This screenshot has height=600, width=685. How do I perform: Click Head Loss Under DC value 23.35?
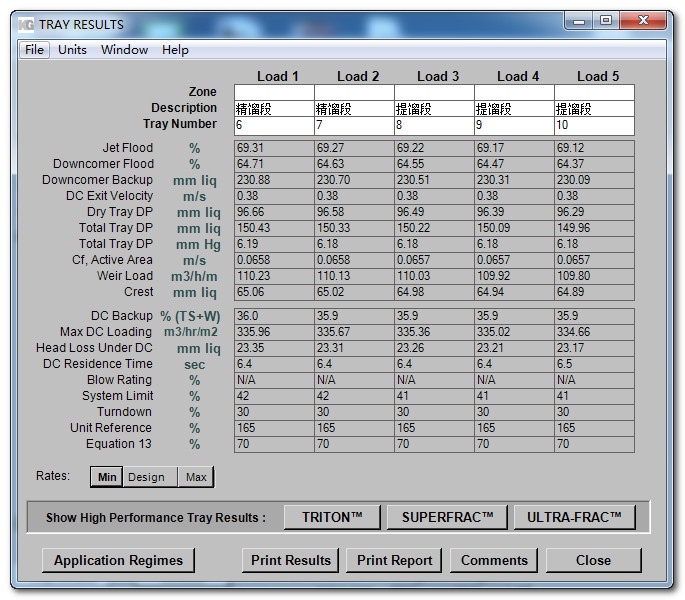(274, 348)
